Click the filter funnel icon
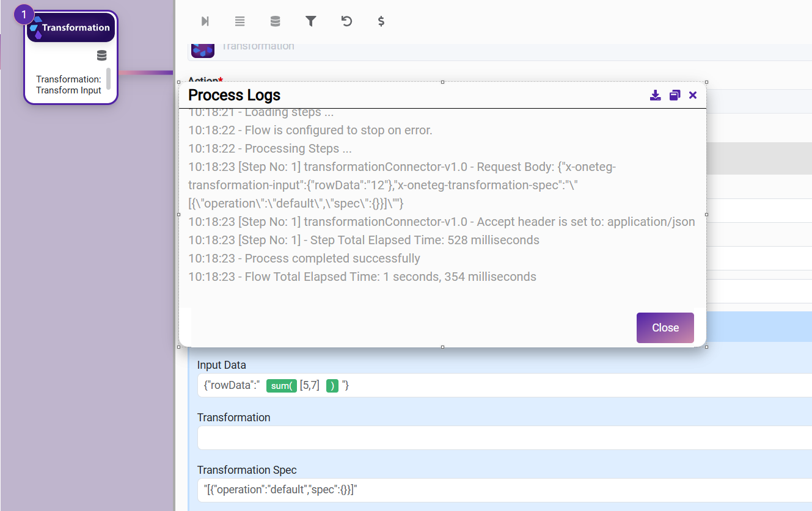Screen dimensions: 812x511 click(311, 21)
